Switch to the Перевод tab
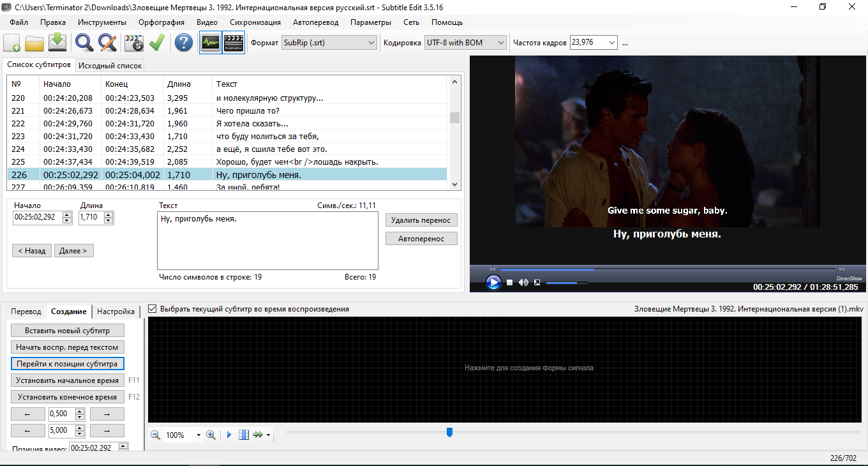Image resolution: width=868 pixels, height=466 pixels. (26, 312)
